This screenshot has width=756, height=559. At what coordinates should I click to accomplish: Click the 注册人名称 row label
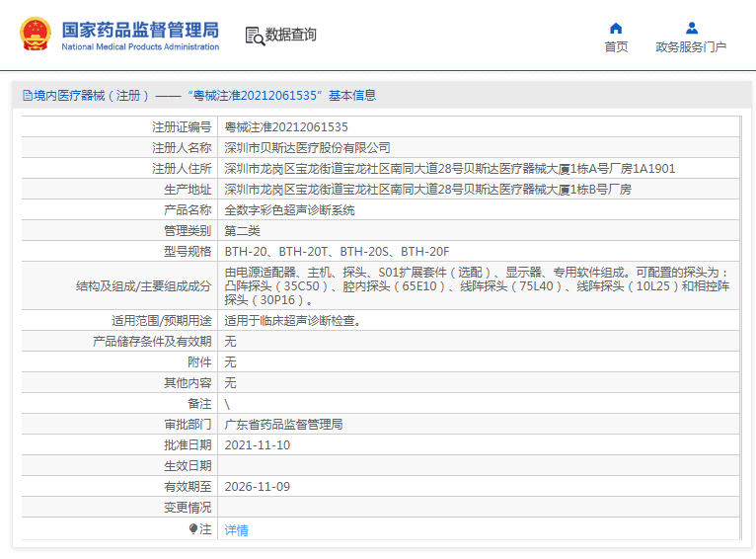coord(182,147)
